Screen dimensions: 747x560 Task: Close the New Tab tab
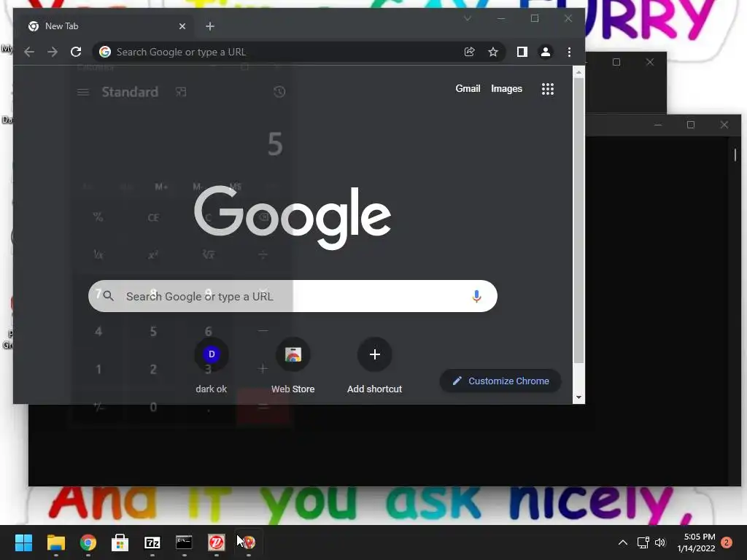coord(182,26)
